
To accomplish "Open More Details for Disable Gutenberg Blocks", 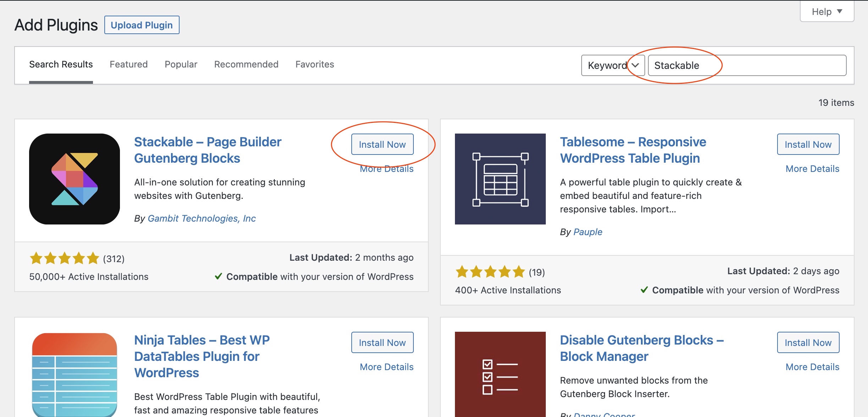I will point(813,367).
